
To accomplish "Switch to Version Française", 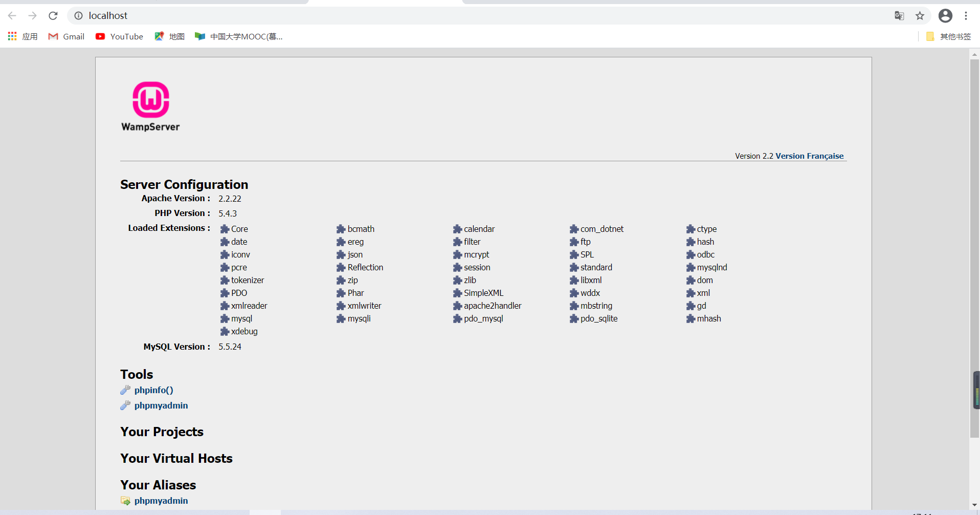I will (x=810, y=156).
